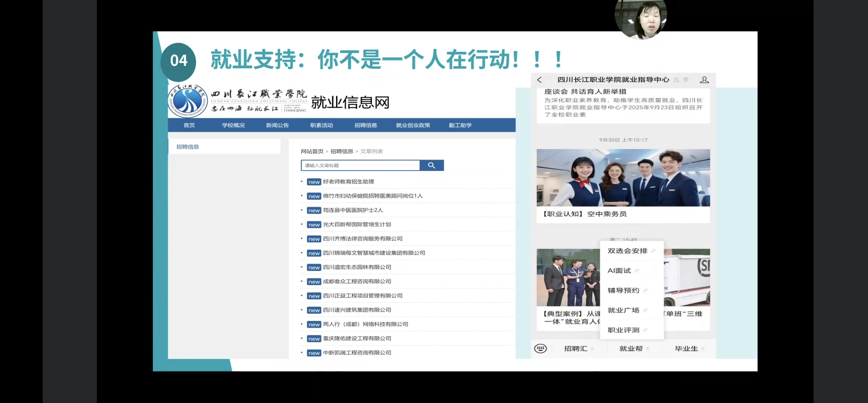
Task: Switch to keyboard input icon
Action: tap(540, 349)
